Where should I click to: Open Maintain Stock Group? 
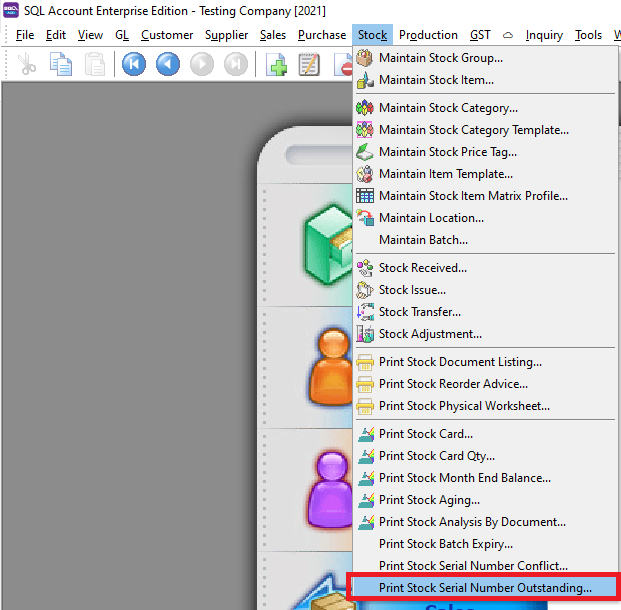coord(440,58)
